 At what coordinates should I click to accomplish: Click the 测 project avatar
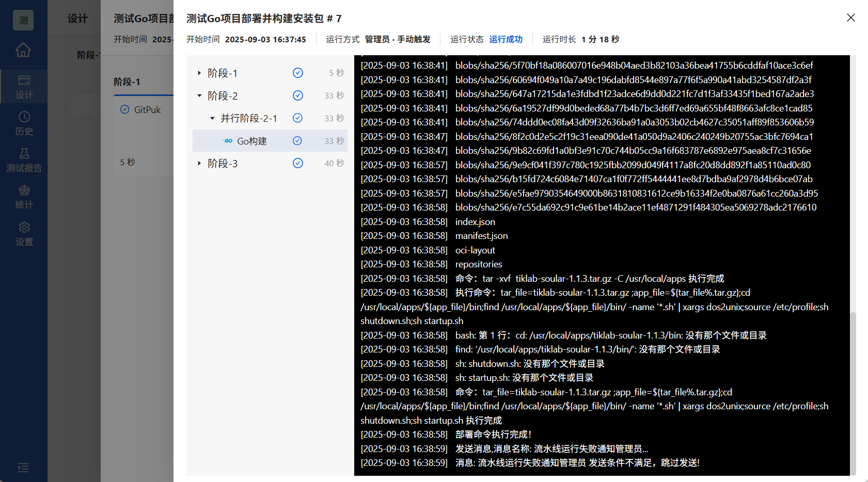pyautogui.click(x=23, y=20)
